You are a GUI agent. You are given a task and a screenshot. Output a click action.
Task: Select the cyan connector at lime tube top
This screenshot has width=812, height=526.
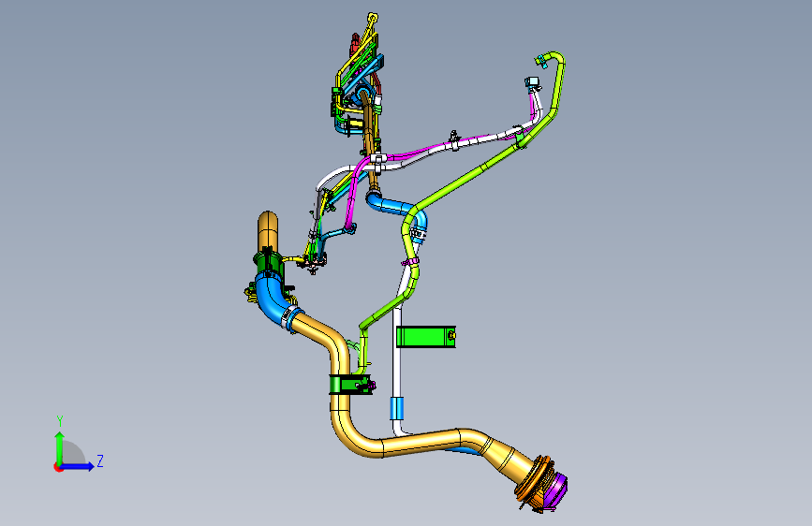541,62
